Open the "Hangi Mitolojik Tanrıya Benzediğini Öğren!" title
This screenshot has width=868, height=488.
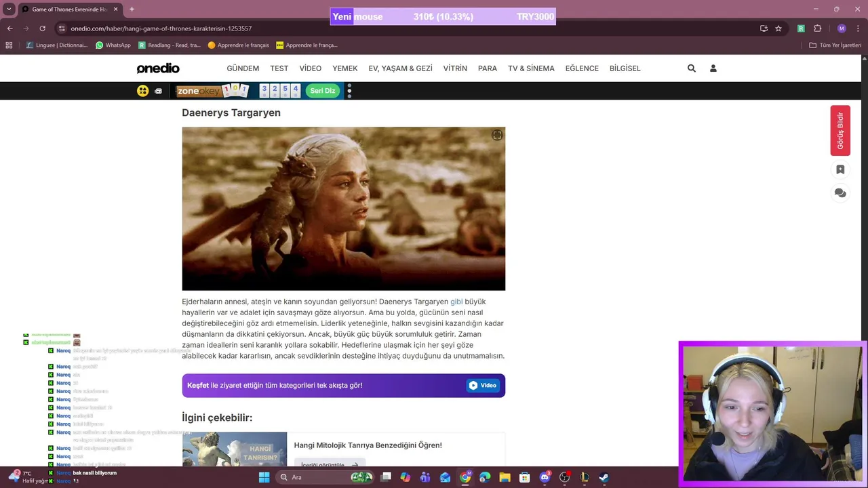click(368, 445)
